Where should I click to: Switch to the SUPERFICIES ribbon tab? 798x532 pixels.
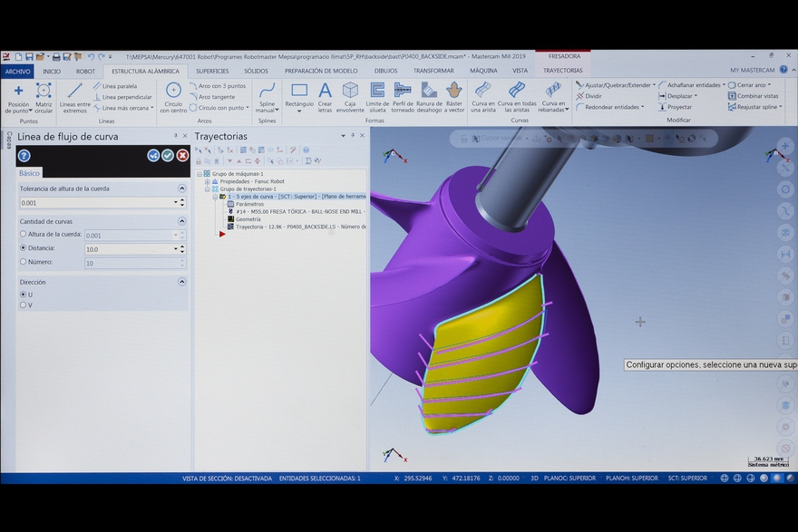[x=212, y=70]
